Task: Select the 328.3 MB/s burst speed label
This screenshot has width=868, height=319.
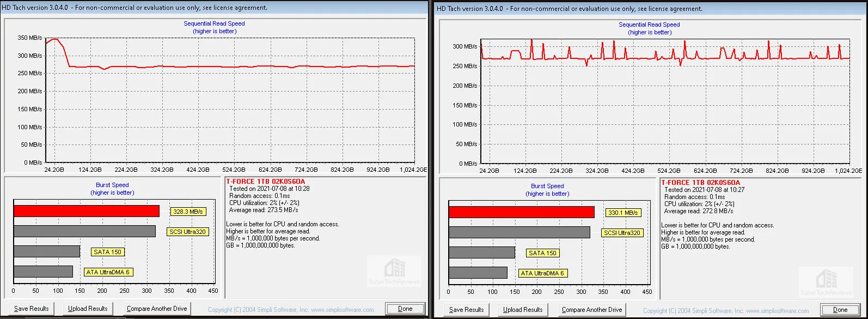Action: (x=188, y=212)
